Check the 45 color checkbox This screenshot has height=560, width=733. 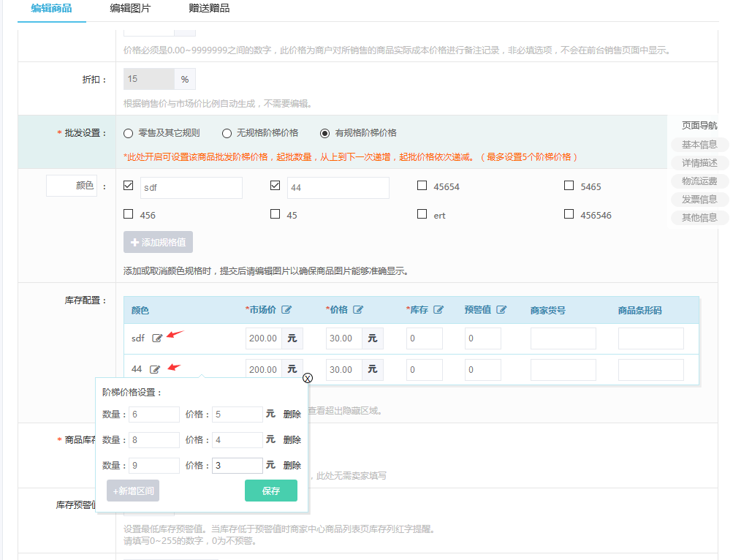[x=275, y=213]
